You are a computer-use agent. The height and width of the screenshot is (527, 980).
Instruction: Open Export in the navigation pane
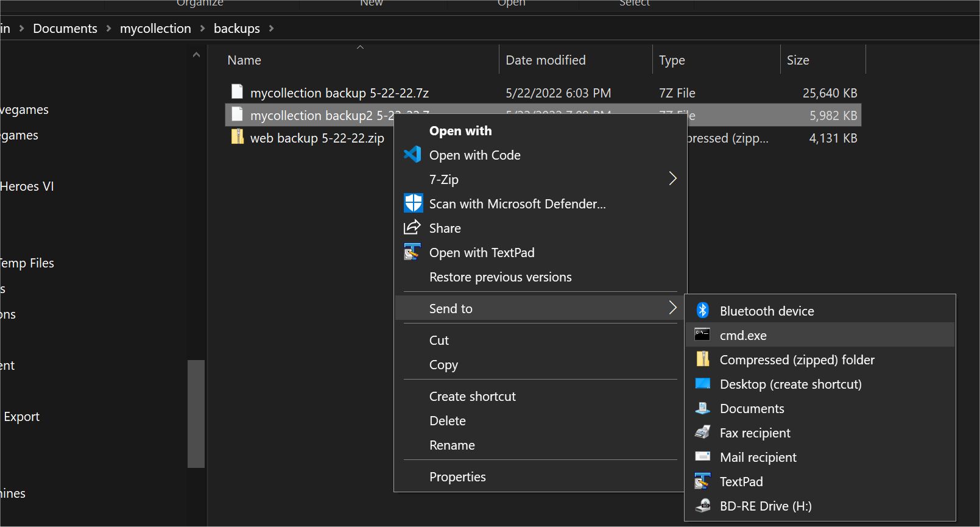pos(21,417)
